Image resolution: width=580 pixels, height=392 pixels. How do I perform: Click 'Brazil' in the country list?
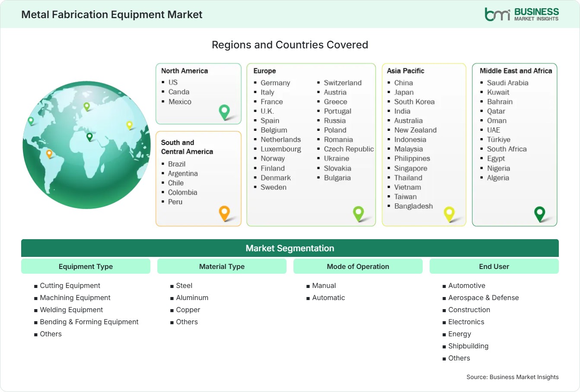[x=177, y=164]
